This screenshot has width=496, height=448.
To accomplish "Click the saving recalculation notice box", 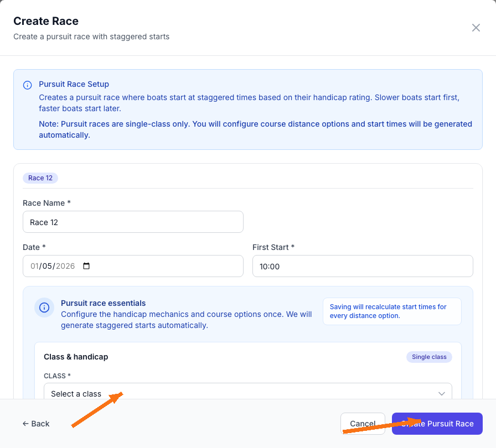I will point(392,311).
